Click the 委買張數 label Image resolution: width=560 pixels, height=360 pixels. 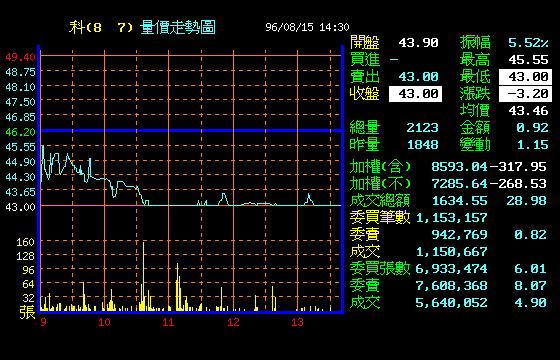380,269
